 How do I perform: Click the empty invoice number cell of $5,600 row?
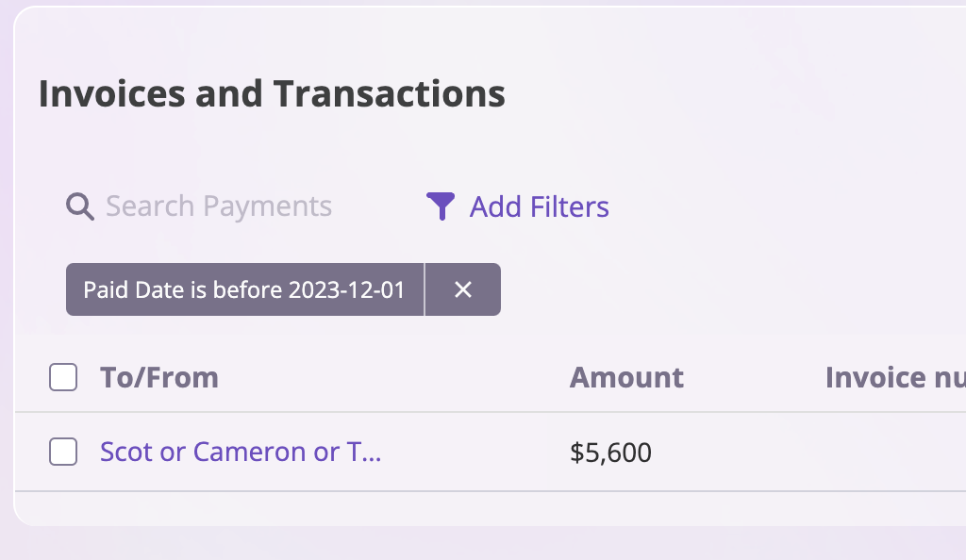coord(895,453)
